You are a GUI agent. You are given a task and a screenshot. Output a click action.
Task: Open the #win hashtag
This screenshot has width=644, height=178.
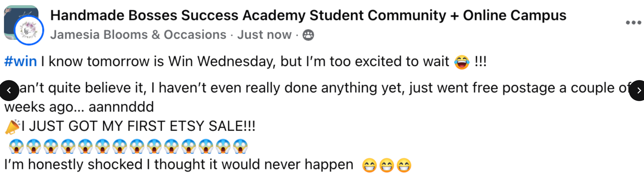point(21,62)
